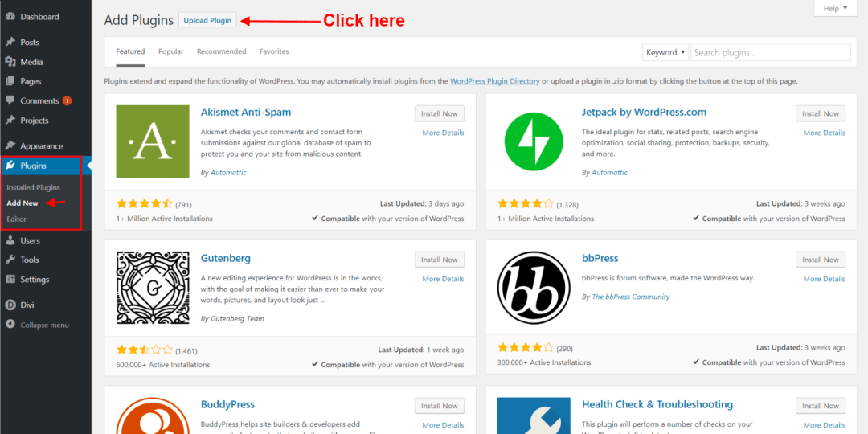Click the Jetpack green lightning logo

pos(533,141)
